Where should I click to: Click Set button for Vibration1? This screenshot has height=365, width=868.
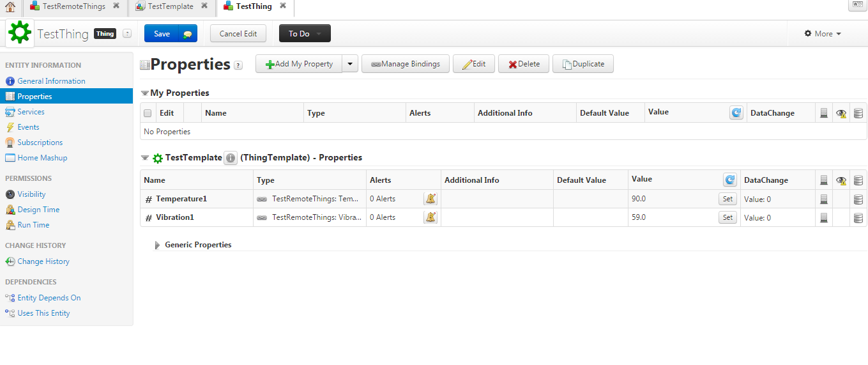[x=727, y=217]
